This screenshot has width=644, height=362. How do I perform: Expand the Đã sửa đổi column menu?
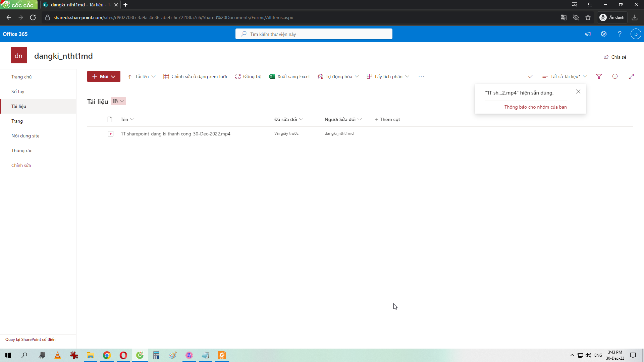tap(289, 119)
